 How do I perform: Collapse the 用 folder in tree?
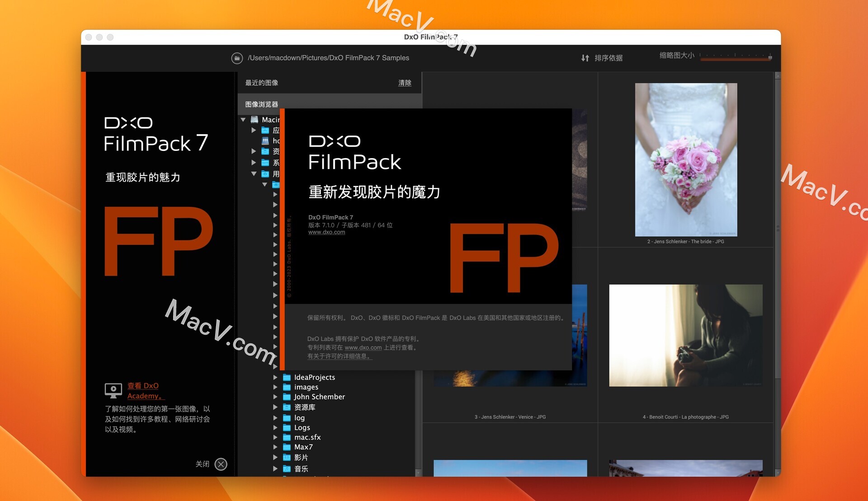(254, 174)
